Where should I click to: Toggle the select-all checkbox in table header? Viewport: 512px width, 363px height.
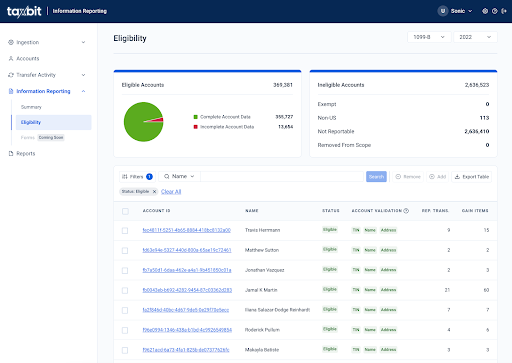[125, 211]
